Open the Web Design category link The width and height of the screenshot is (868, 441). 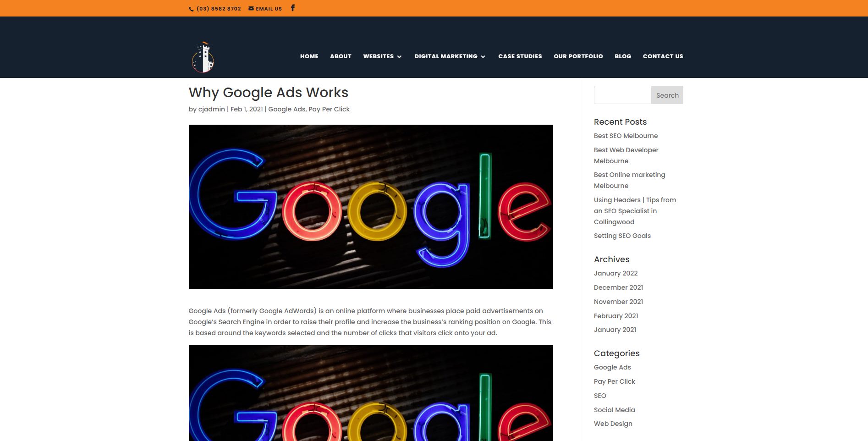click(613, 424)
